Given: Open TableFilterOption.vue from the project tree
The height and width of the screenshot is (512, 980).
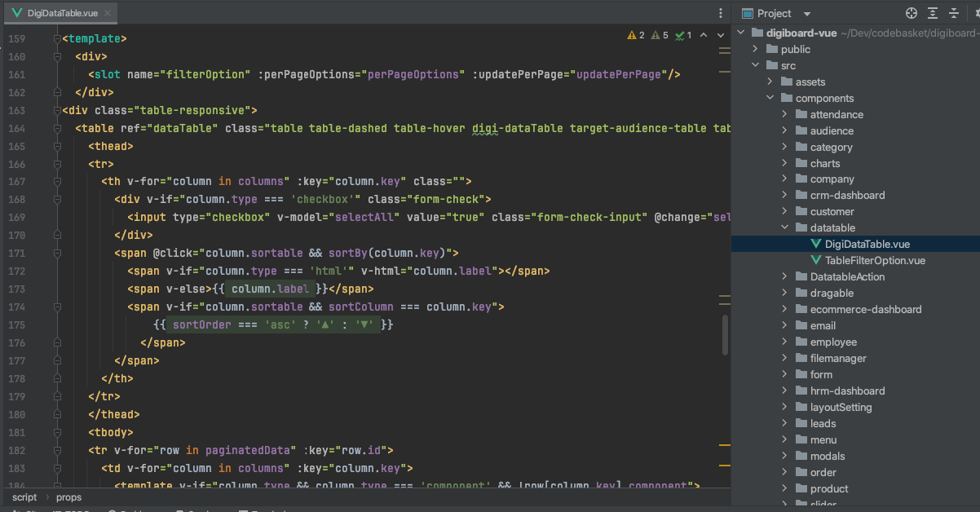Looking at the screenshot, I should point(875,261).
